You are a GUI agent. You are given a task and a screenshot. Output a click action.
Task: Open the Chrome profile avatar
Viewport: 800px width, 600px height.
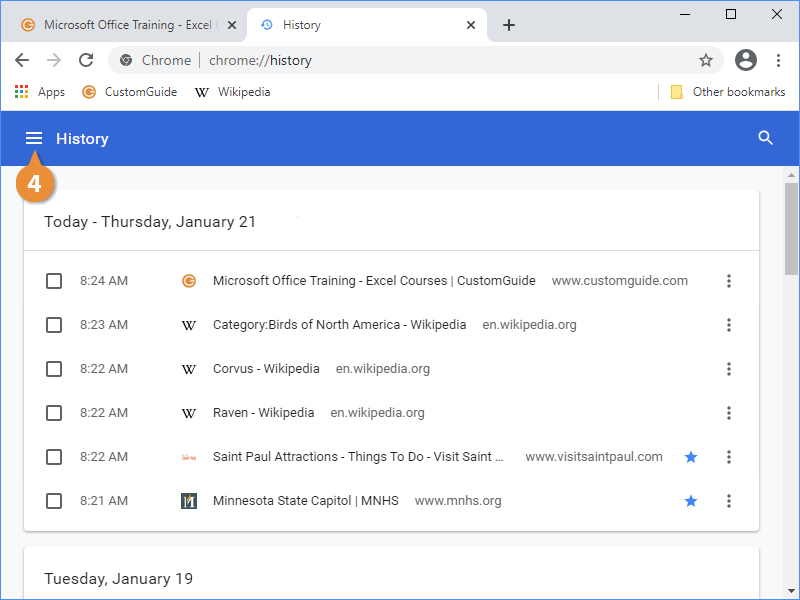(x=745, y=60)
